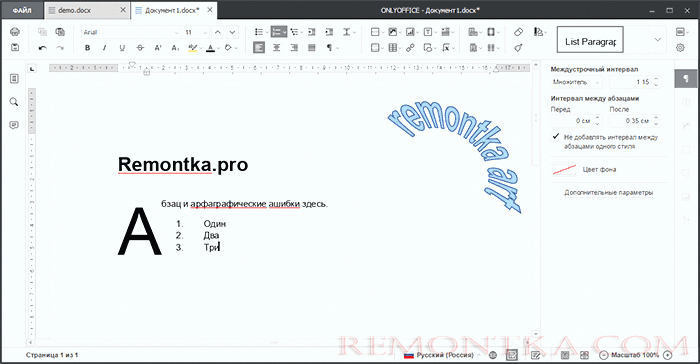Click the Print icon
Image resolution: width=700 pixels, height=364 pixels.
click(15, 32)
